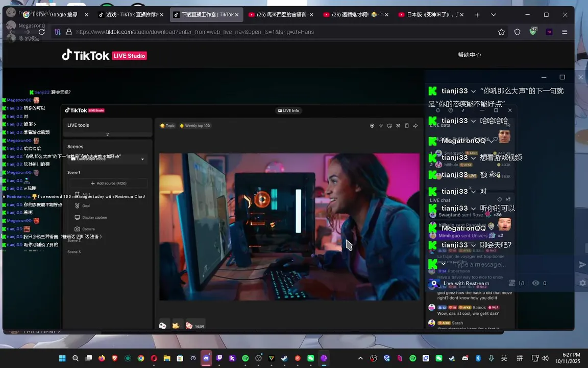This screenshot has width=588, height=368.
Task: Expand chevron beside tianji33 聊会天吧? message
Action: (x=474, y=245)
